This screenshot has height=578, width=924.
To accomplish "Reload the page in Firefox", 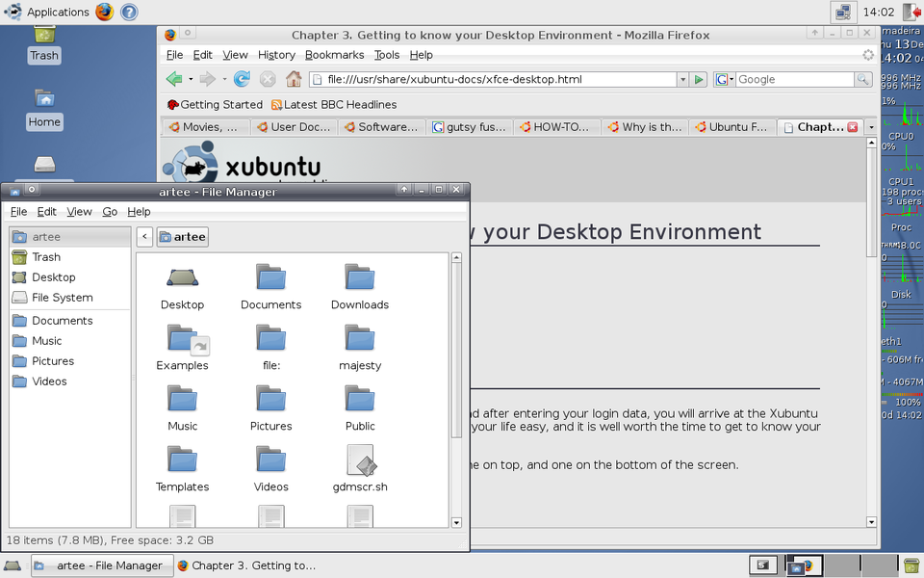I will coord(242,78).
